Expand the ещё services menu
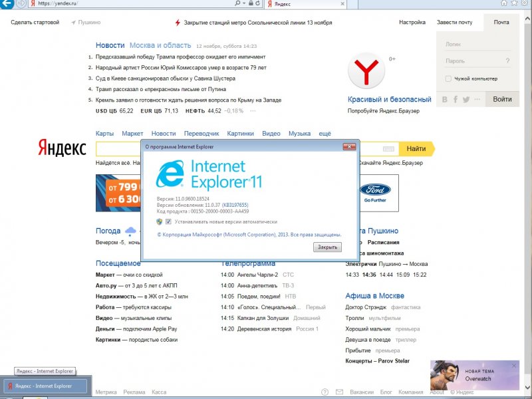Viewport: 532px width, 399px height. point(325,134)
